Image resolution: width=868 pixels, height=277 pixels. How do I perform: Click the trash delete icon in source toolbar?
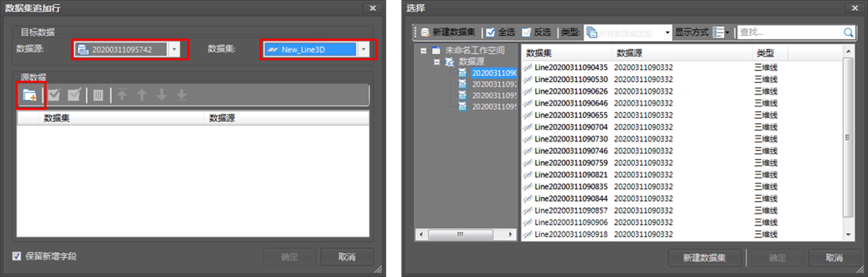(x=98, y=95)
